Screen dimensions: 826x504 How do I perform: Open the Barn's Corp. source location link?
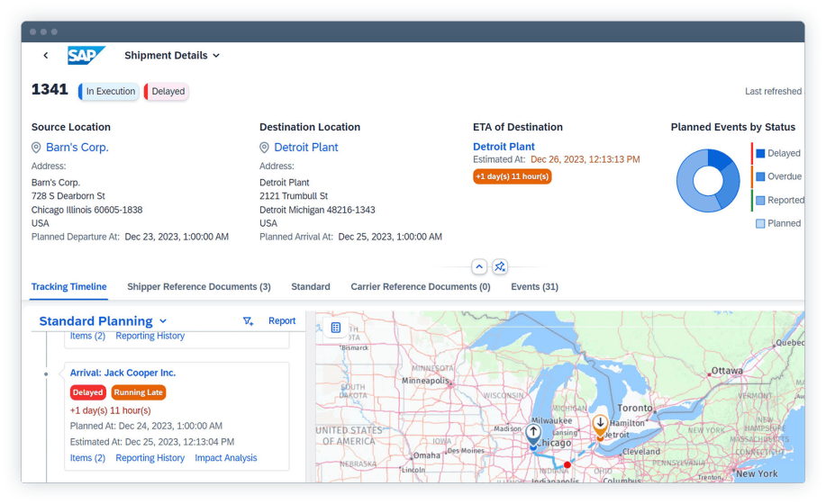[77, 148]
